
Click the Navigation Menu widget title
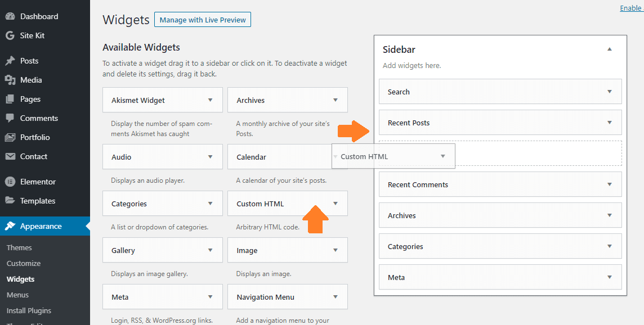point(265,297)
